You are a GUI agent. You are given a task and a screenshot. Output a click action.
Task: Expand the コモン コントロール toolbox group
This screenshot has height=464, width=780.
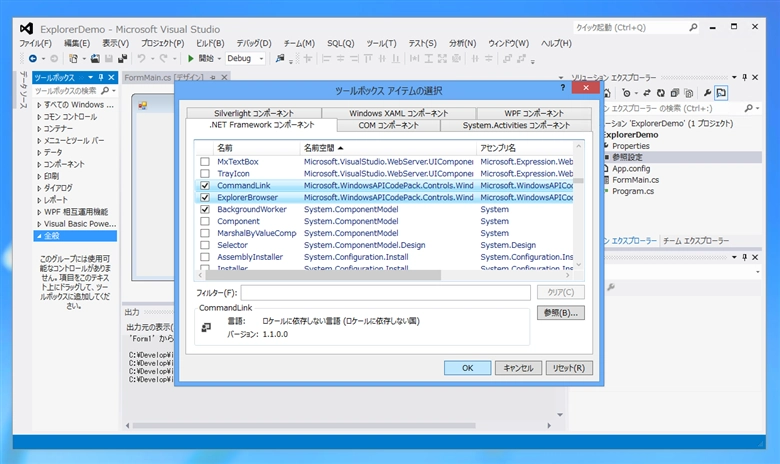[x=39, y=117]
